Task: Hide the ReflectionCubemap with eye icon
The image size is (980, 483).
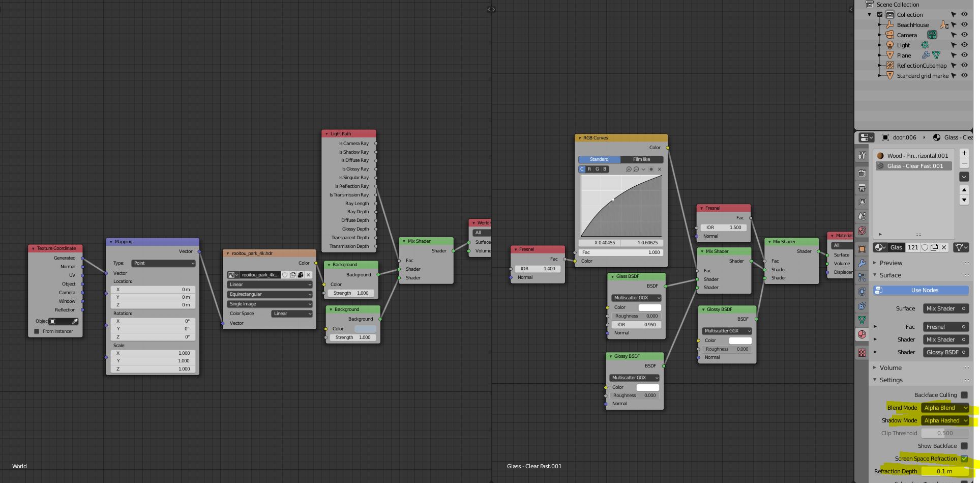Action: click(x=964, y=65)
